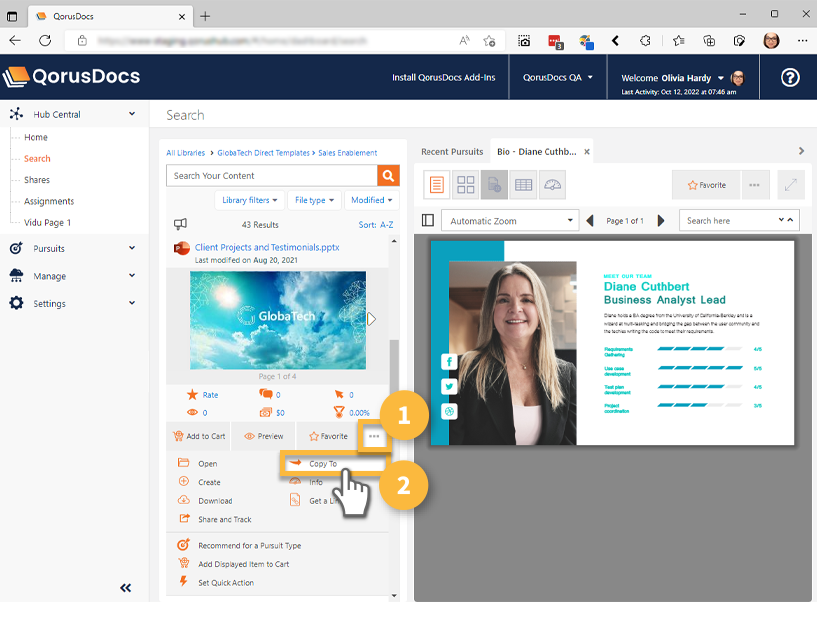The height and width of the screenshot is (618, 817).
Task: Open the help question mark icon
Action: click(x=790, y=78)
